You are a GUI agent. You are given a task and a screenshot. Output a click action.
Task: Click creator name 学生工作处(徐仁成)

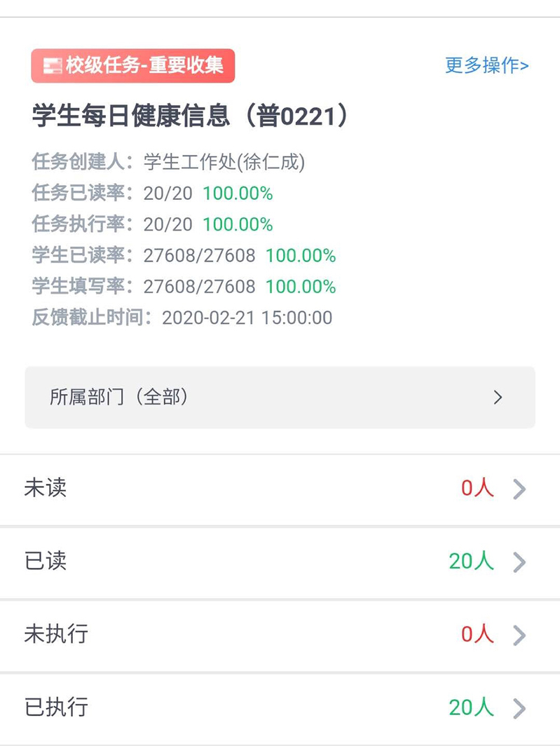coord(224,162)
